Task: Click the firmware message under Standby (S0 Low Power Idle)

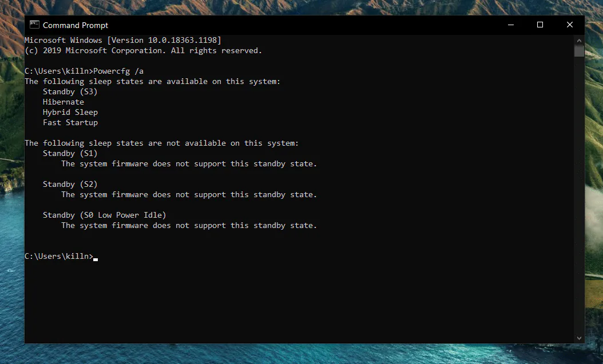Action: 189,225
